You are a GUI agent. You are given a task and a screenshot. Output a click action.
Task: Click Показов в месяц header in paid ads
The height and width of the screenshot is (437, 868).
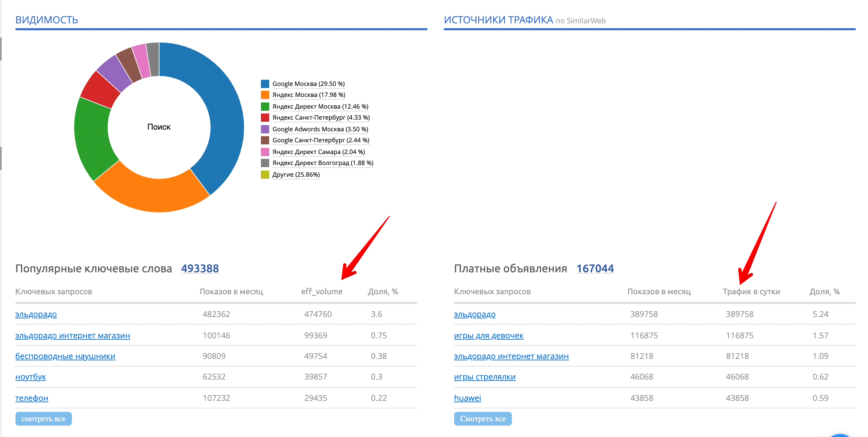tap(659, 292)
